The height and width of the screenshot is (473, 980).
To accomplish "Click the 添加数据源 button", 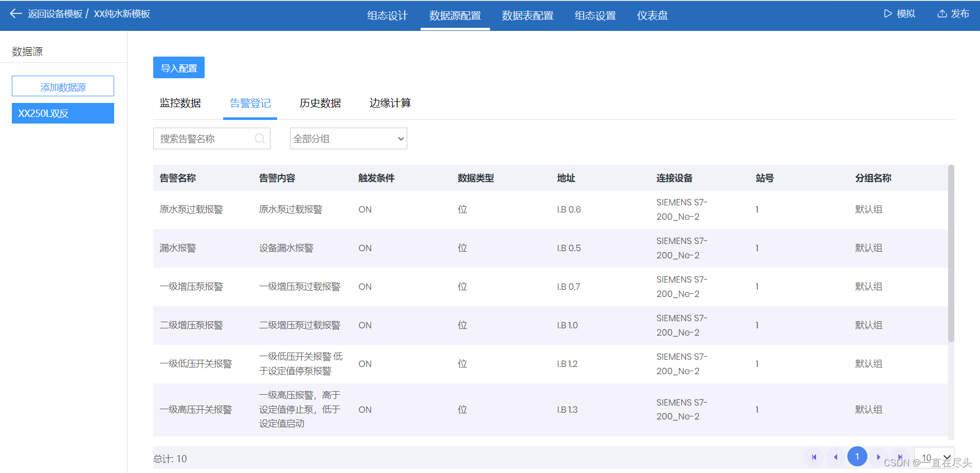I will [x=63, y=86].
